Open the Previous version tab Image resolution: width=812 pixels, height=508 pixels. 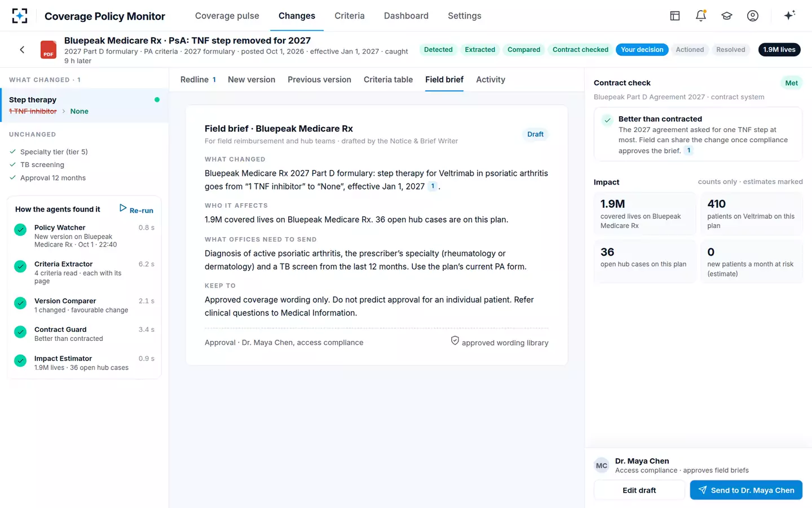(319, 80)
